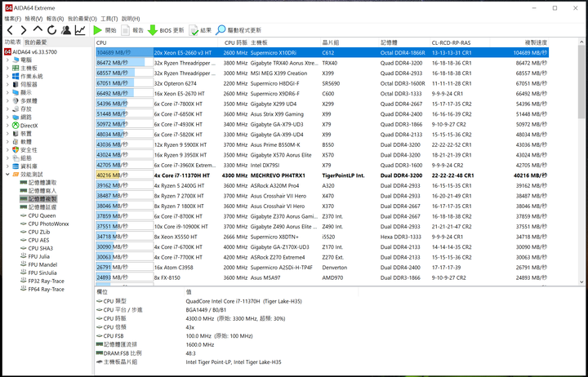Click the 報告 report toolbar button
This screenshot has width=588, height=377.
[132, 30]
